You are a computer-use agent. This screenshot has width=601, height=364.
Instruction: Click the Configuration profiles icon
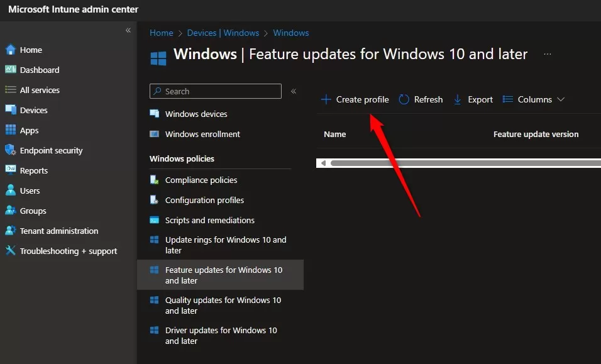pyautogui.click(x=155, y=200)
